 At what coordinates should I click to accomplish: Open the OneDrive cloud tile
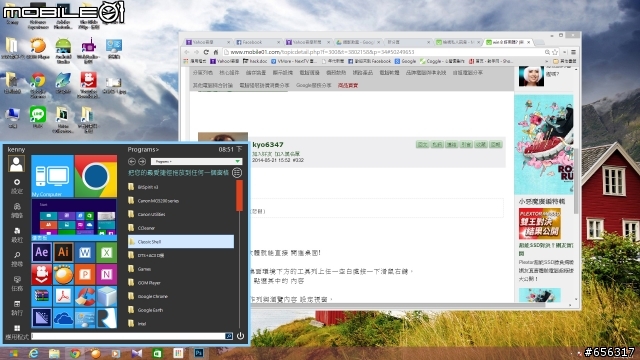[63, 318]
